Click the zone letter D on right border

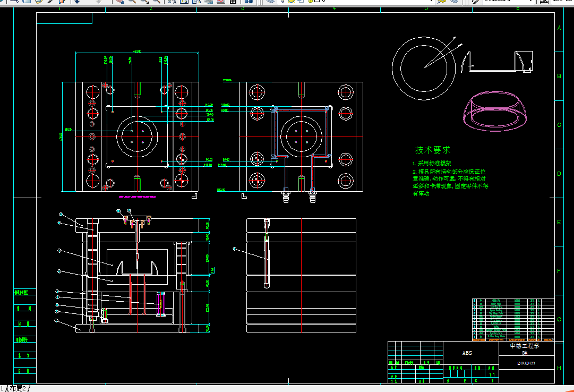coord(559,174)
